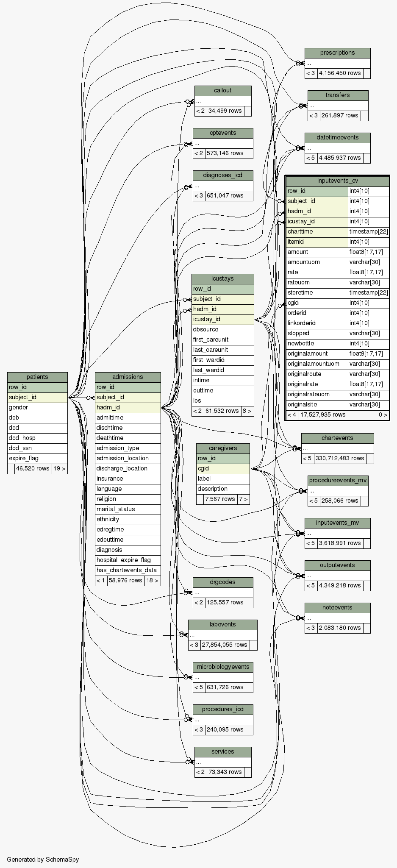Select the datetimeevents table header
This screenshot has width=397, height=868.
pos(337,138)
